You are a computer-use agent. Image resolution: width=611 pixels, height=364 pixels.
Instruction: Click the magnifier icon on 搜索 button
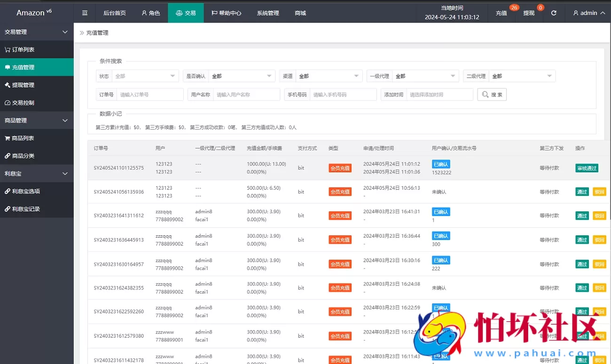(x=485, y=94)
